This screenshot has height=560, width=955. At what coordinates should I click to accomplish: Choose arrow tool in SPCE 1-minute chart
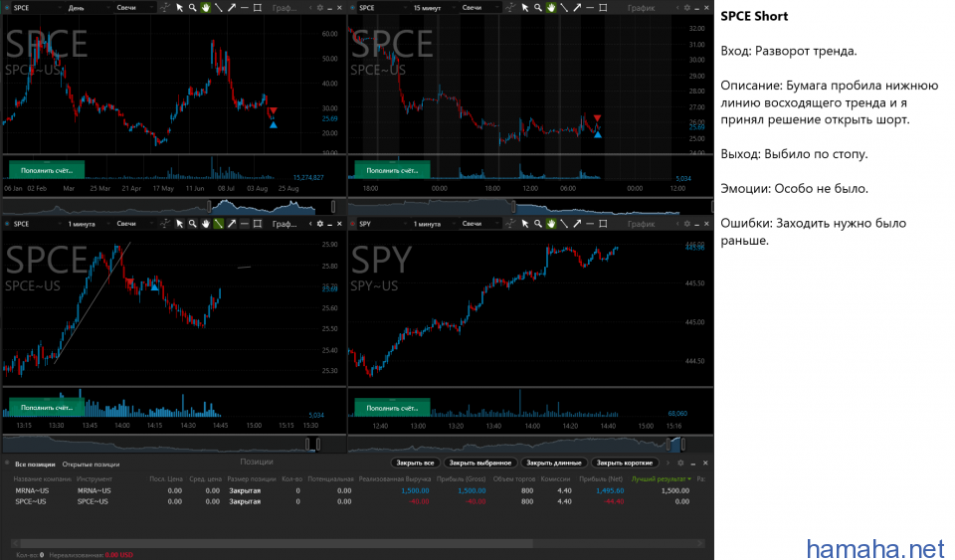232,224
